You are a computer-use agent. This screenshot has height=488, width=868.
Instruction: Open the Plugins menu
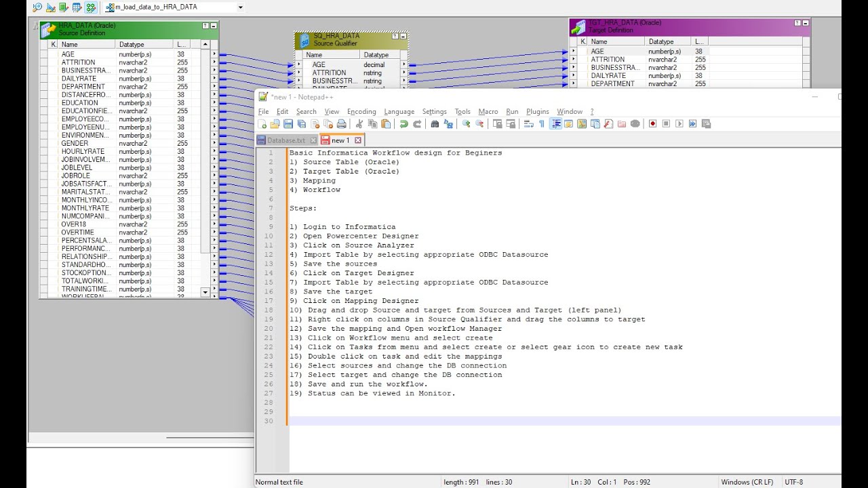[538, 111]
